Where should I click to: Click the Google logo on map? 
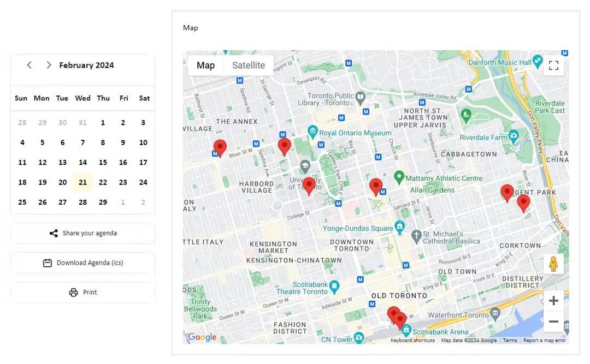coord(203,337)
